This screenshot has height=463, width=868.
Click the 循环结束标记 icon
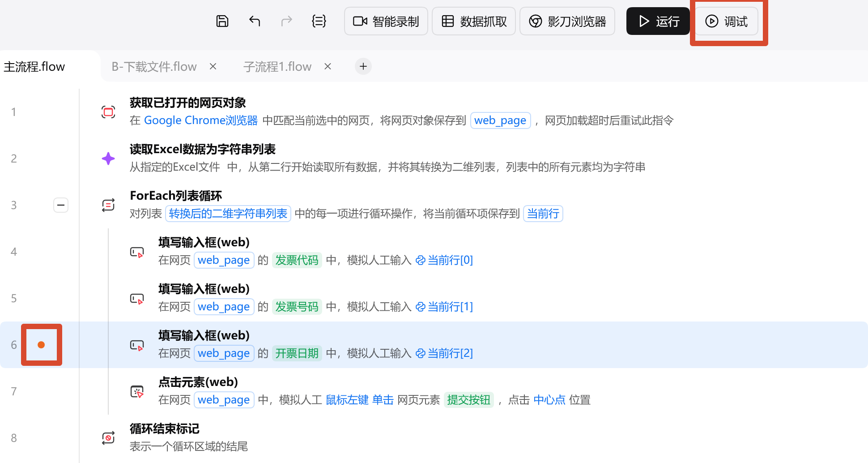point(108,438)
